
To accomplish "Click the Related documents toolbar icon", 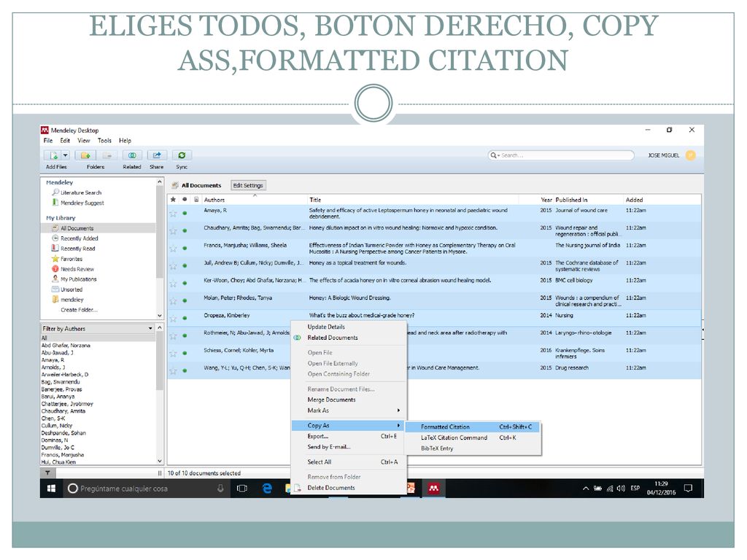I will [132, 155].
